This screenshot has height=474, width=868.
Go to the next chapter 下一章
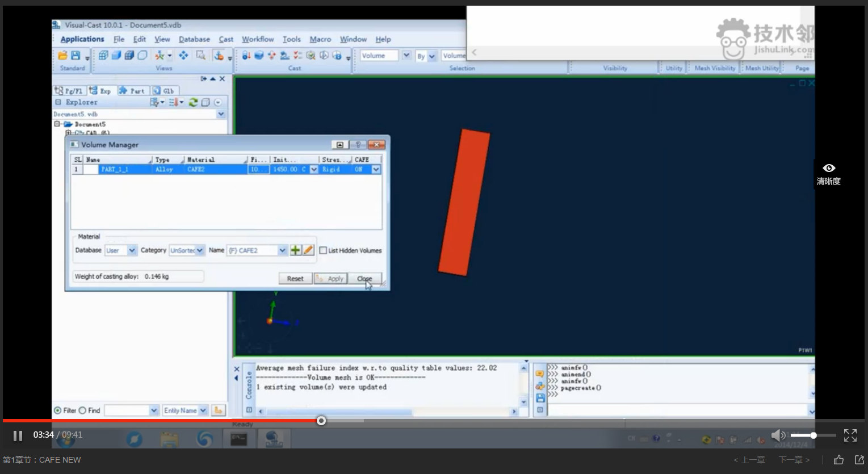(794, 460)
